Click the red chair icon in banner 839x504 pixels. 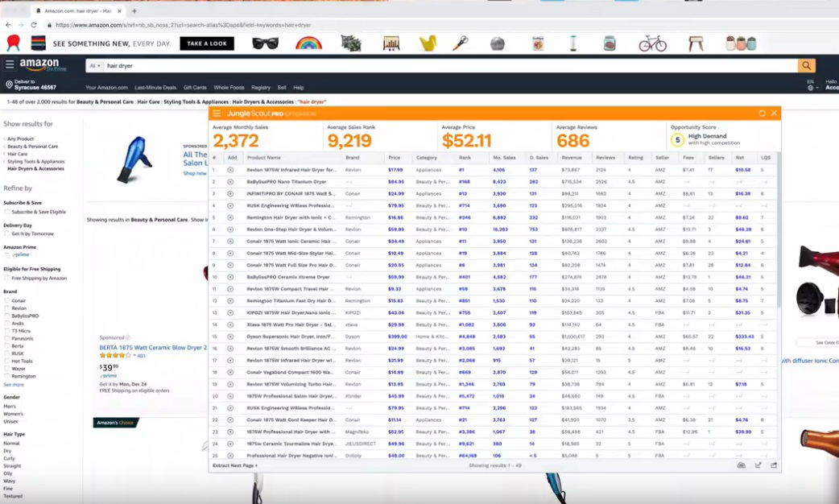(x=14, y=43)
